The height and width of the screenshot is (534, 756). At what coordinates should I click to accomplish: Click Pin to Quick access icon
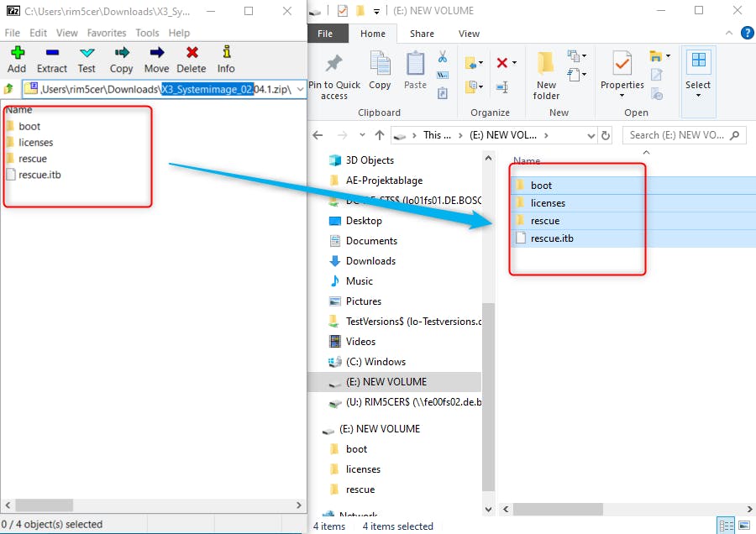pos(333,69)
